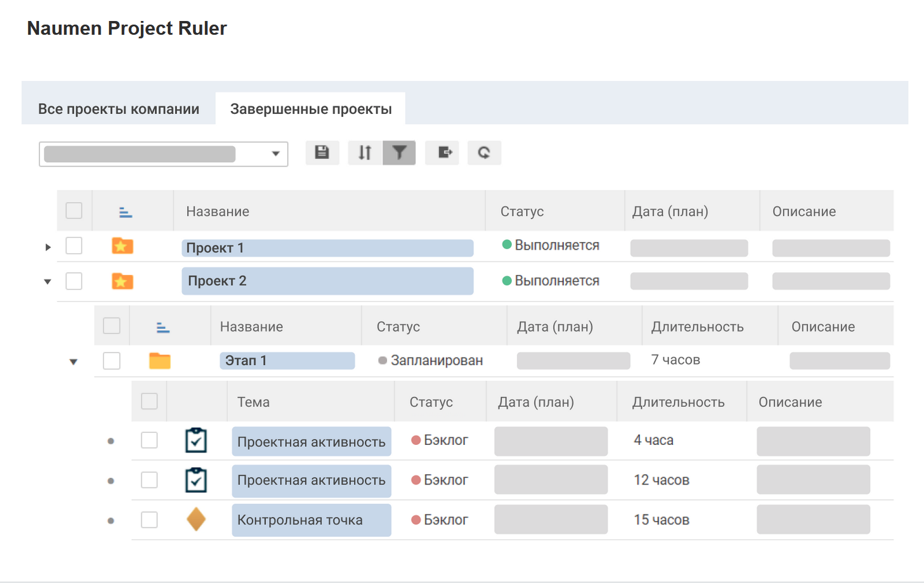Click the 15 часов duration value

662,519
